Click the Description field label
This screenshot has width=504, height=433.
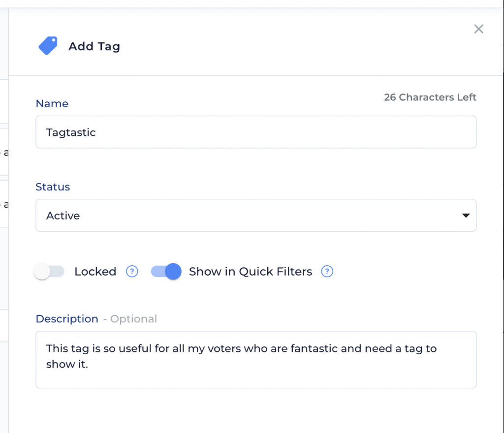click(67, 319)
